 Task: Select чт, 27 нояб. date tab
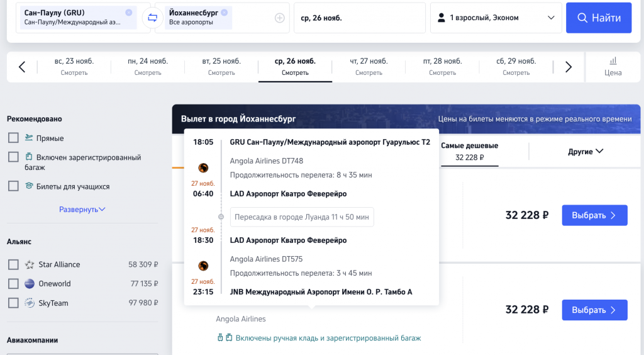[369, 67]
